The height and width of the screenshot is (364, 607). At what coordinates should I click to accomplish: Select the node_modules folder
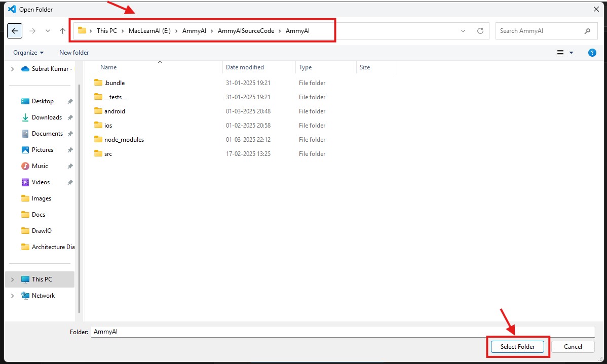[x=124, y=140]
